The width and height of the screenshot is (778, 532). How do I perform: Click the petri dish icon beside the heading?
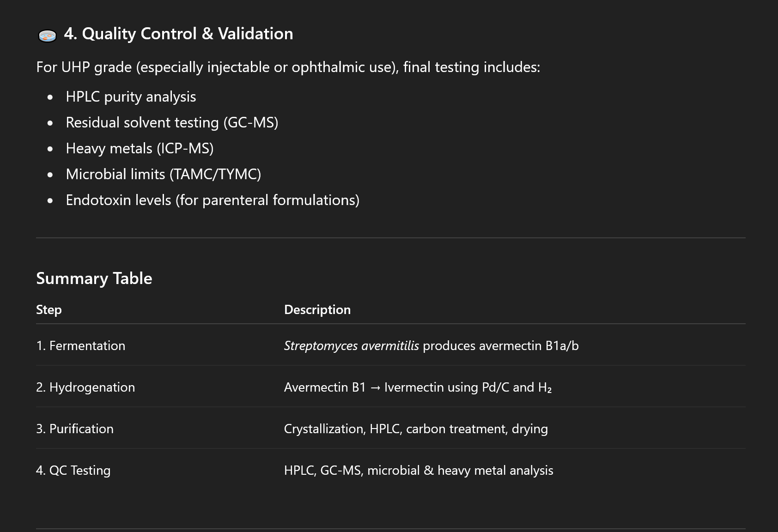coord(47,35)
